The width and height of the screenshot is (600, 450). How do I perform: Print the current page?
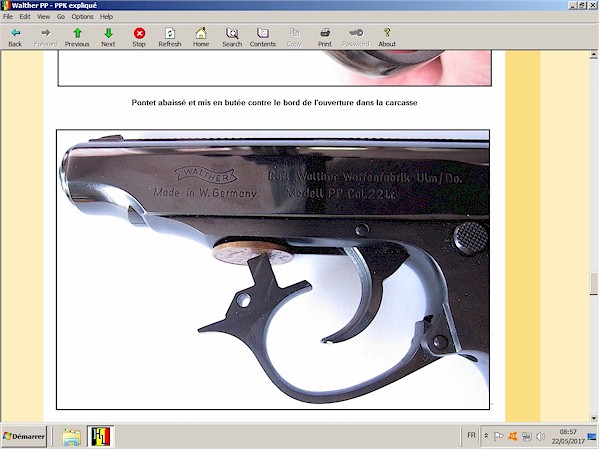[x=325, y=38]
